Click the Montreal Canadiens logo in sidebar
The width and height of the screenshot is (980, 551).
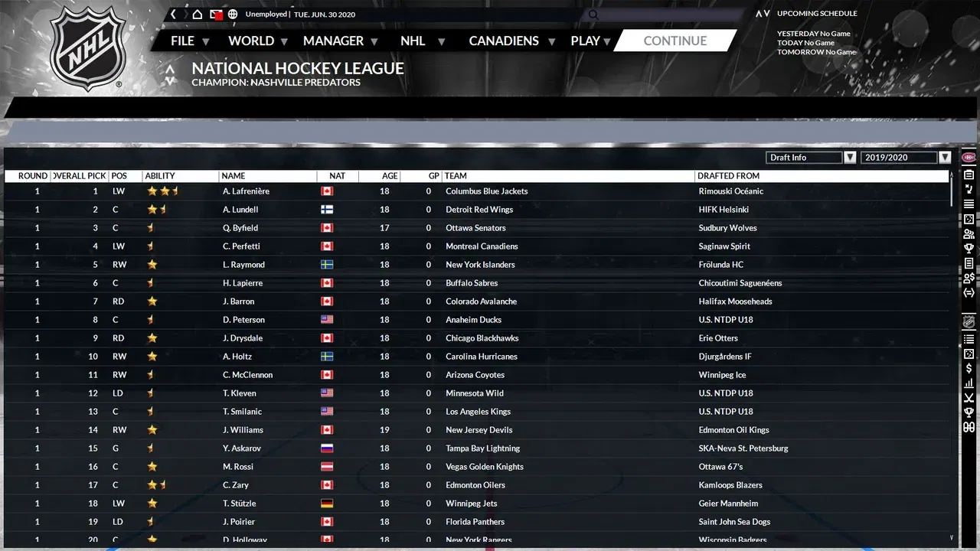click(x=969, y=158)
